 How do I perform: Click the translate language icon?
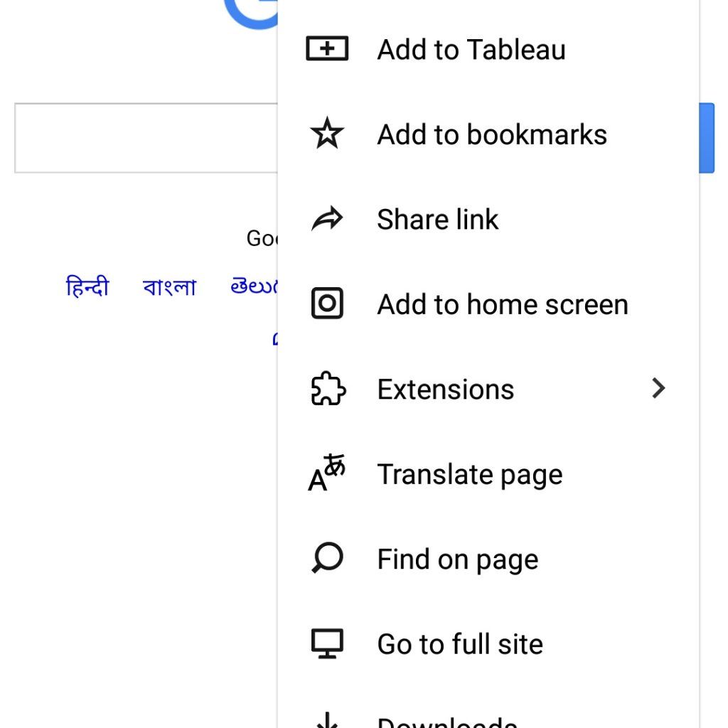pyautogui.click(x=327, y=473)
